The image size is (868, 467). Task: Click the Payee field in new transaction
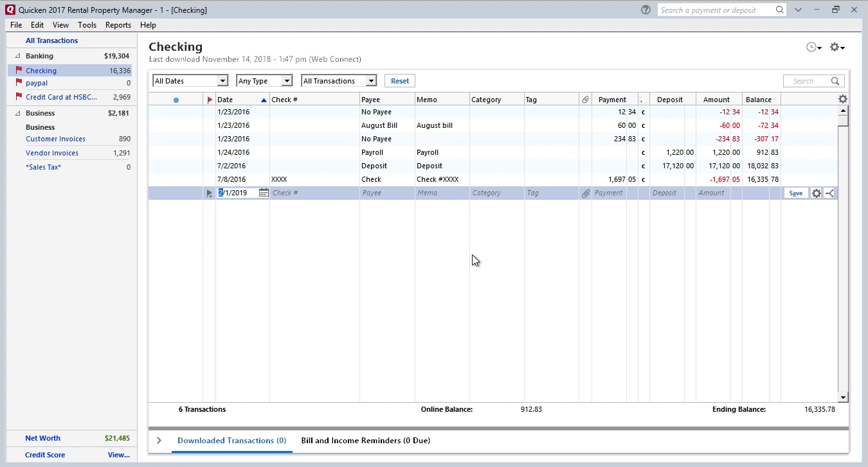coord(387,193)
